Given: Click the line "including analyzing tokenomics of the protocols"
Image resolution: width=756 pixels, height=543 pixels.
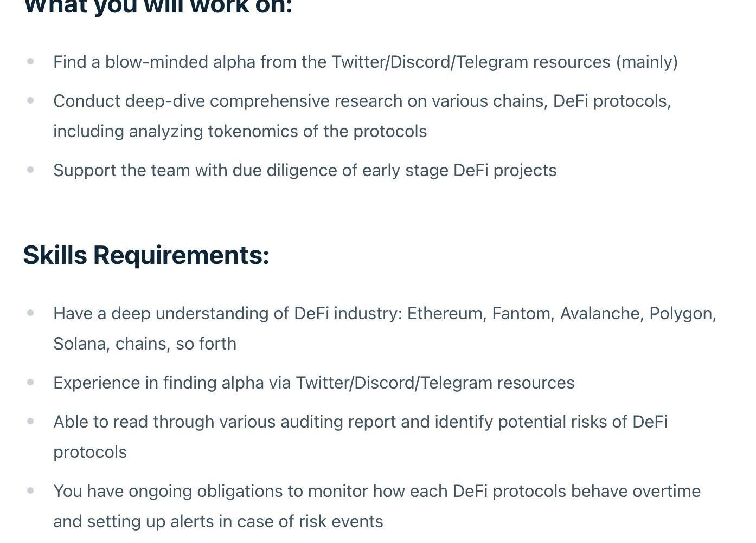Looking at the screenshot, I should click(x=240, y=131).
